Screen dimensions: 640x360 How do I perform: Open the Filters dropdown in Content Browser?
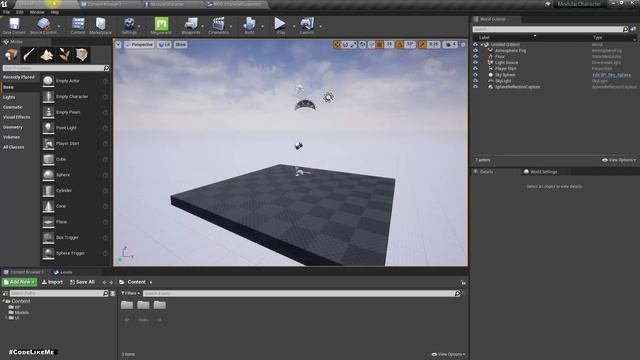pos(130,293)
